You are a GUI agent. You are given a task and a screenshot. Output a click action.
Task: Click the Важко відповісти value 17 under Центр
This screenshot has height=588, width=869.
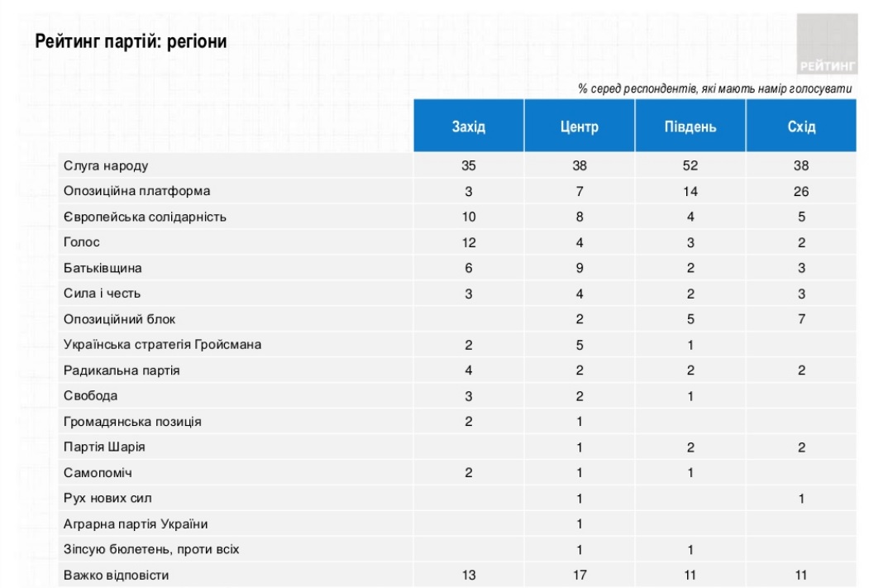(580, 575)
